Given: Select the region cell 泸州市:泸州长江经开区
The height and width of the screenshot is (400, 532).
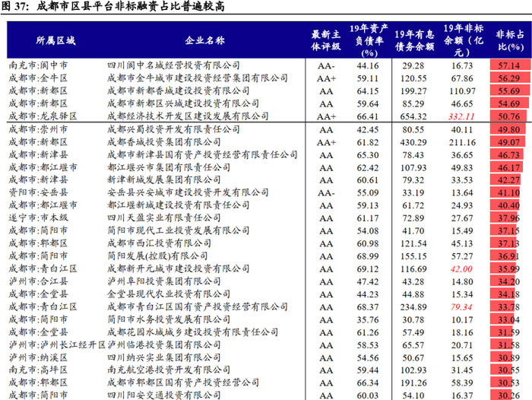Looking at the screenshot, I should coord(57,345).
